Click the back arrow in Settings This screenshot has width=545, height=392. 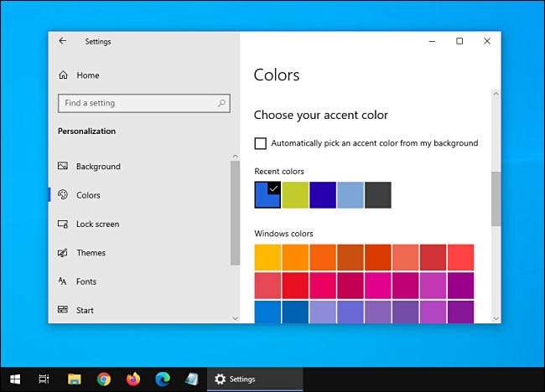63,41
